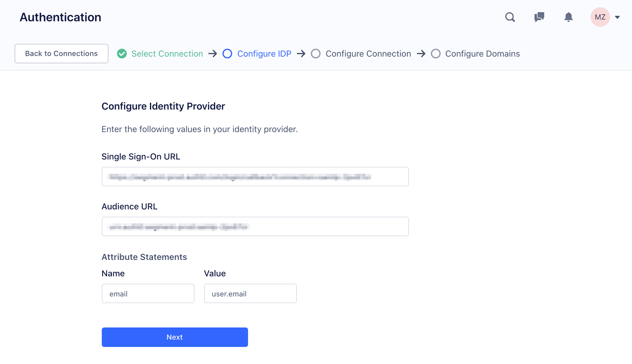Click the green checkmark beside Select Connection

[122, 54]
